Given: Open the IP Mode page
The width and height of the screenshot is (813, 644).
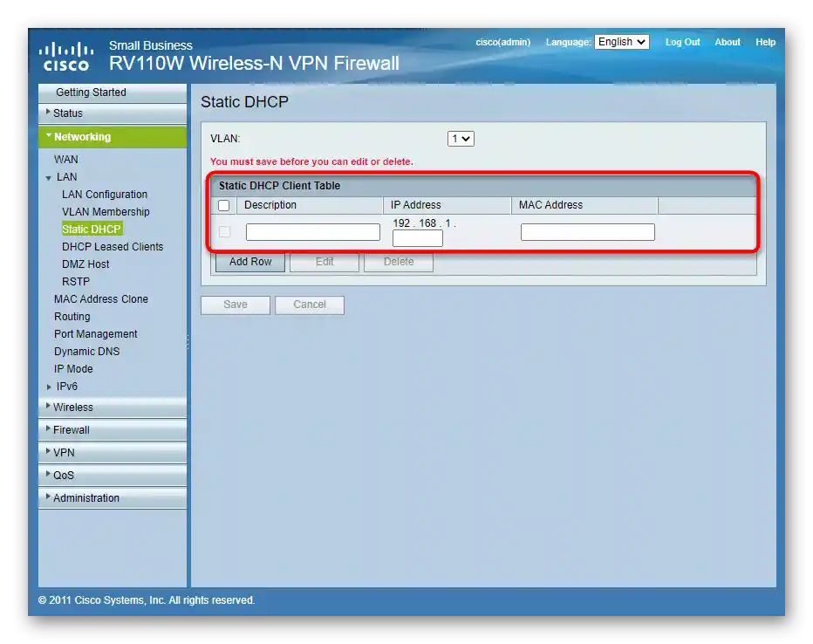Looking at the screenshot, I should coord(73,368).
